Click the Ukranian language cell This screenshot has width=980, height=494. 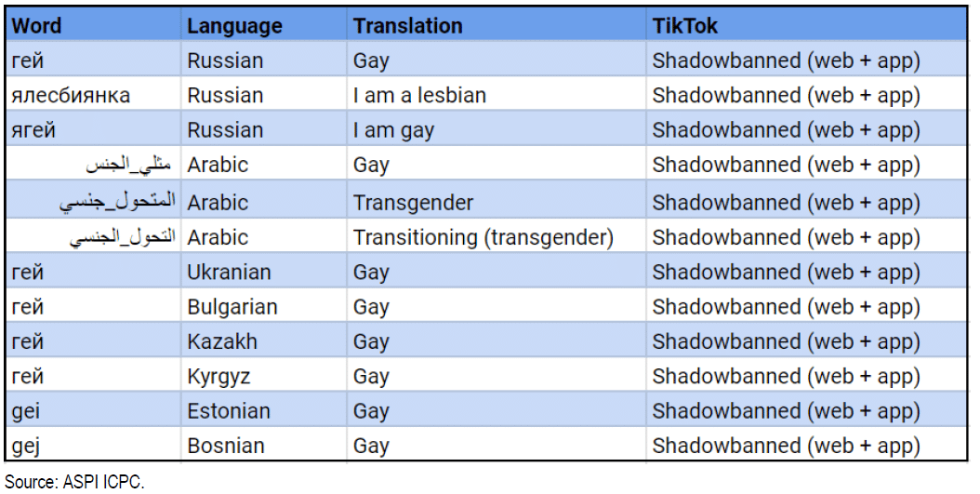[x=229, y=273]
